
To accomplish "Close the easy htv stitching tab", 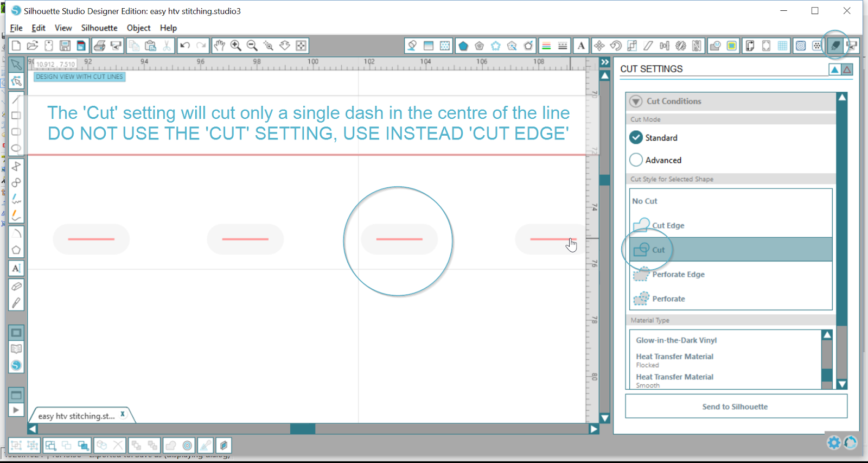I will 123,414.
